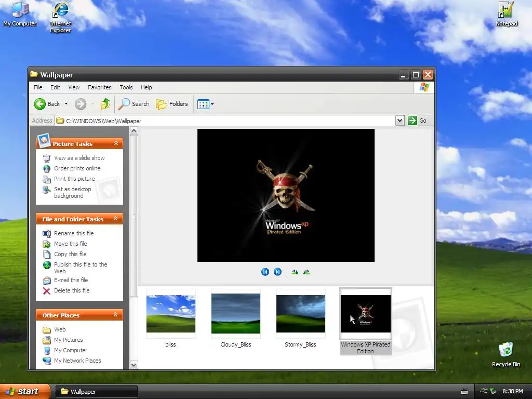Rotate the picture counterclockwise

(x=307, y=272)
